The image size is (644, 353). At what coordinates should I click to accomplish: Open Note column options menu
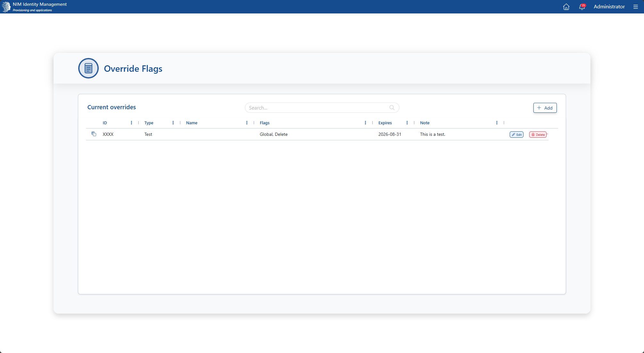pyautogui.click(x=497, y=123)
